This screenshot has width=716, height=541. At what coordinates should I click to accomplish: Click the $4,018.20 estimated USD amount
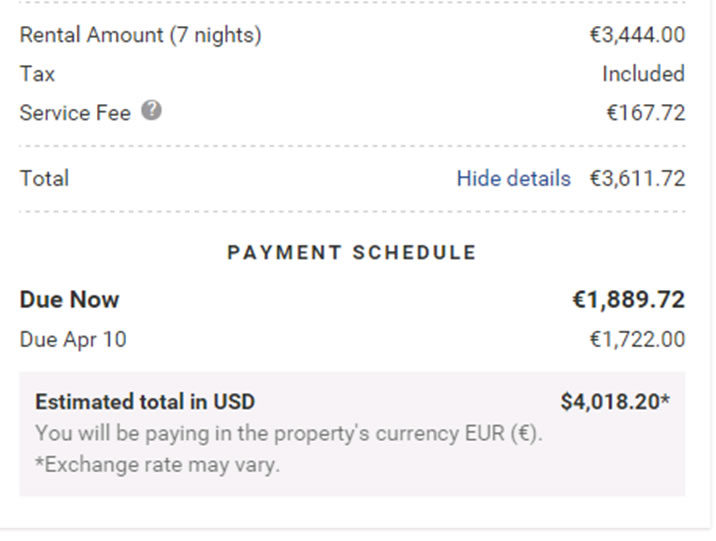click(x=615, y=402)
